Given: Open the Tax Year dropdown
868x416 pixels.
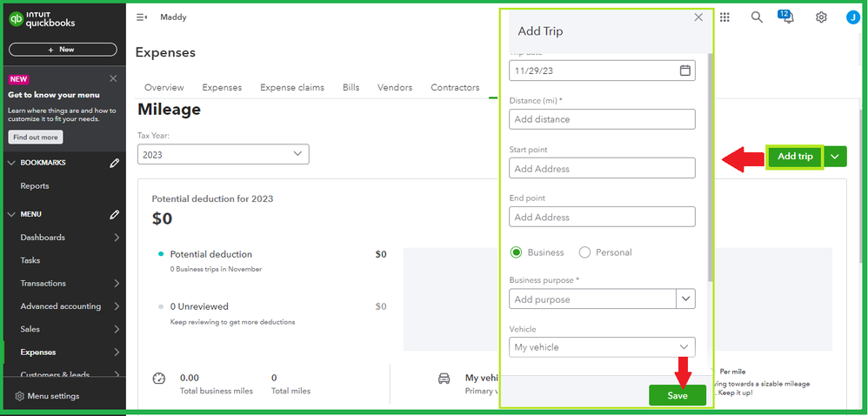Looking at the screenshot, I should pyautogui.click(x=223, y=154).
